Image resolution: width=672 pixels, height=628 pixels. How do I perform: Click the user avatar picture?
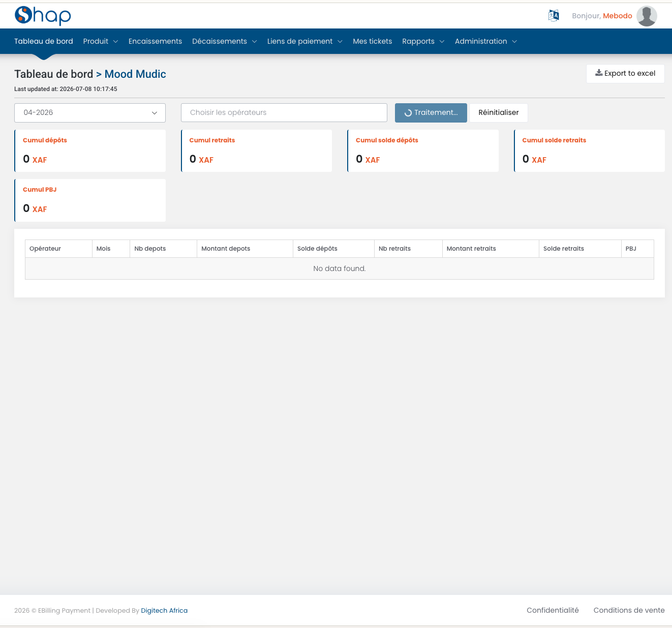(647, 16)
